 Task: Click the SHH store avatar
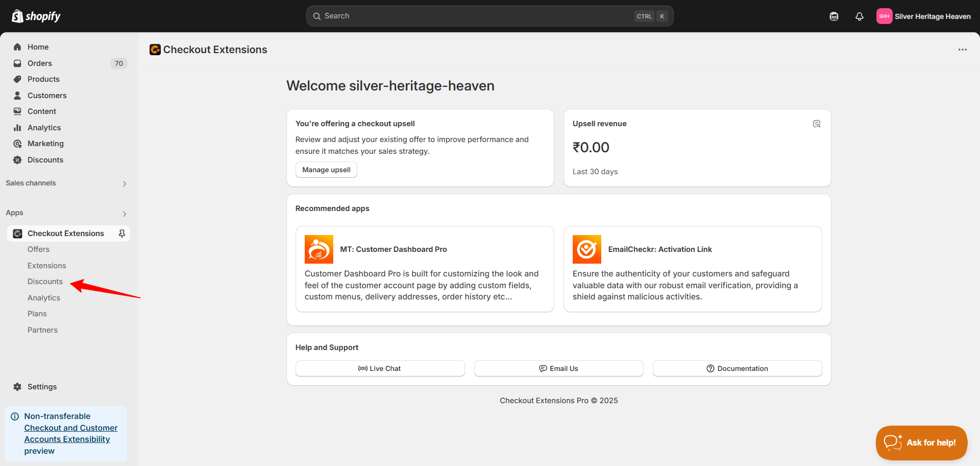(884, 16)
